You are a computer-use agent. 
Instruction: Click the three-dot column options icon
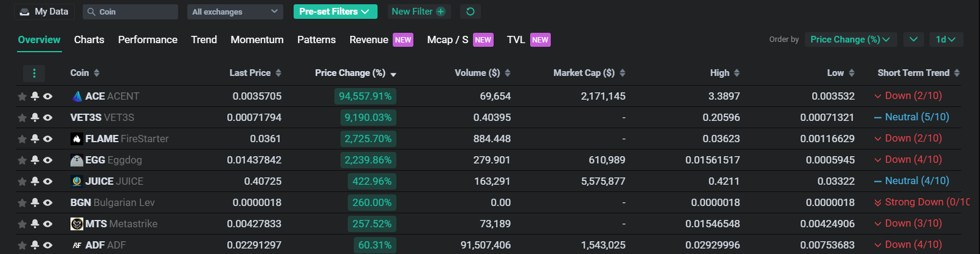click(x=34, y=74)
